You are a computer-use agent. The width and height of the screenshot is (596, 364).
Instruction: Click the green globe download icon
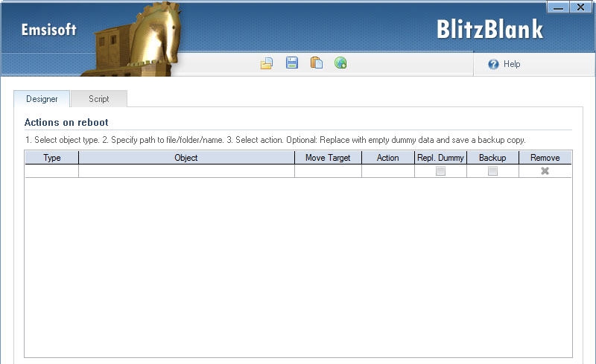340,63
